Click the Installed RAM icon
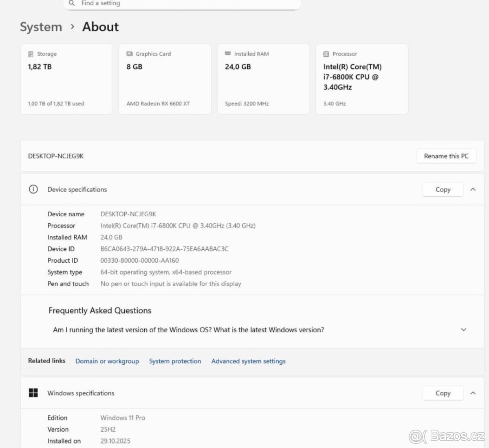The image size is (489, 448). coord(228,53)
